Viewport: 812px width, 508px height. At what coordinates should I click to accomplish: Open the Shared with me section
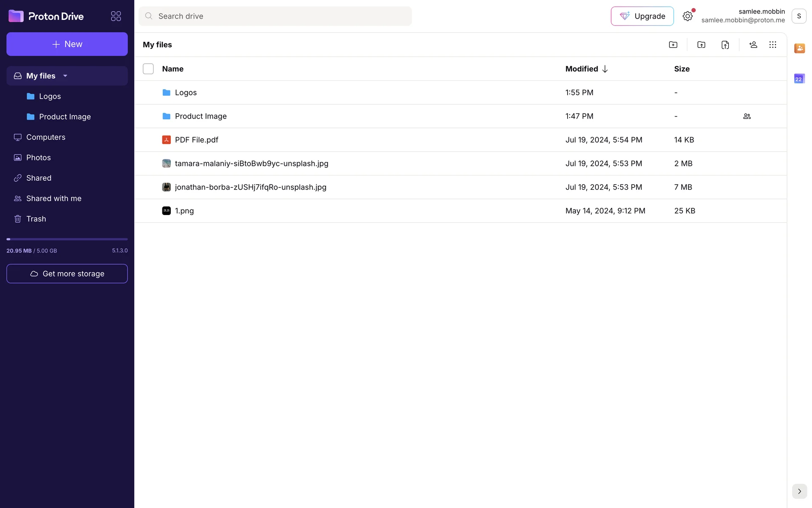tap(54, 199)
